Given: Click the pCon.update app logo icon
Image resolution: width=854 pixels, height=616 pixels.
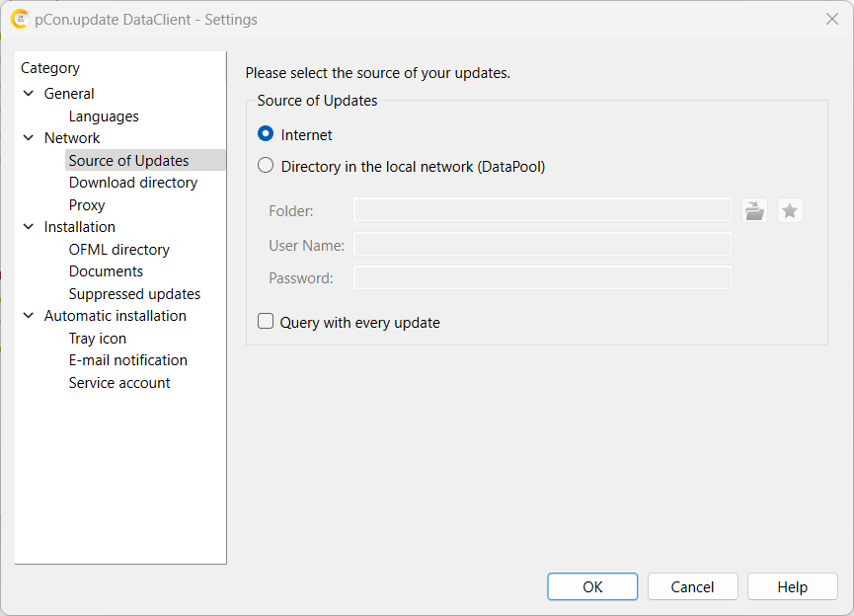Looking at the screenshot, I should (20, 19).
